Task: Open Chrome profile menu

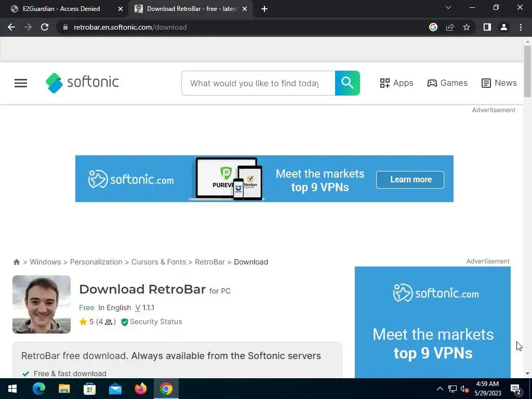Action: 504,27
